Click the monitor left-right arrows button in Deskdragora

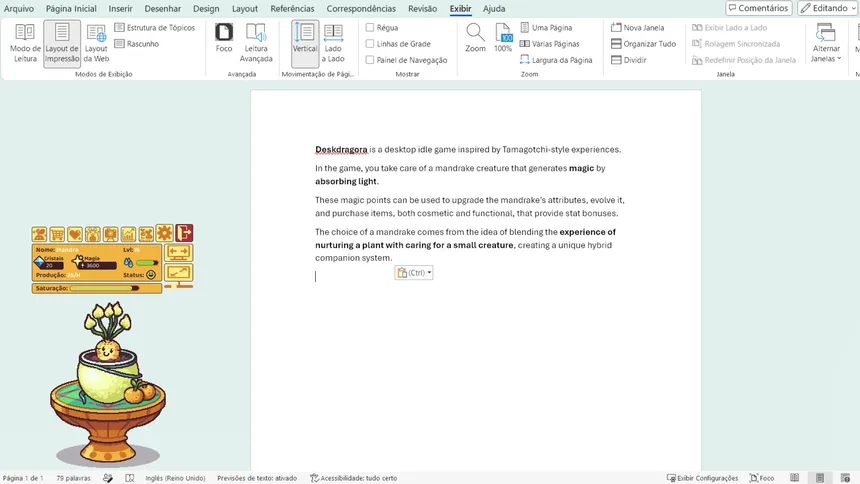179,252
